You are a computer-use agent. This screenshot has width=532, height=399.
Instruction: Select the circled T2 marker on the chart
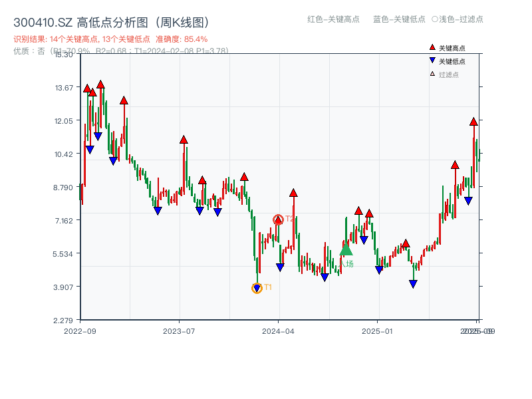click(279, 219)
